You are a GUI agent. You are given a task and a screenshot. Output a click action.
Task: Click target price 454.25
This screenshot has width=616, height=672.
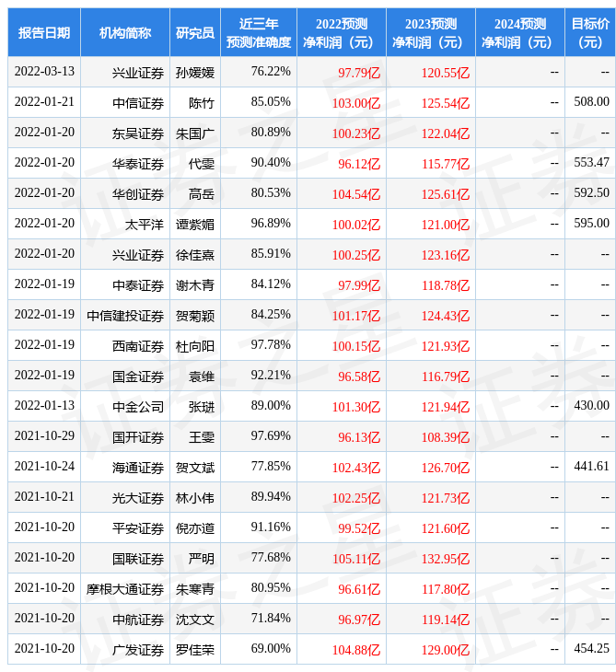coord(591,648)
